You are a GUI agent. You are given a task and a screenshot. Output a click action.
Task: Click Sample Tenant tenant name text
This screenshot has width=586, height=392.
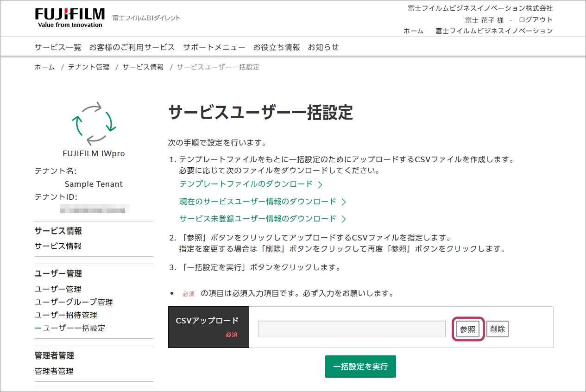(94, 184)
